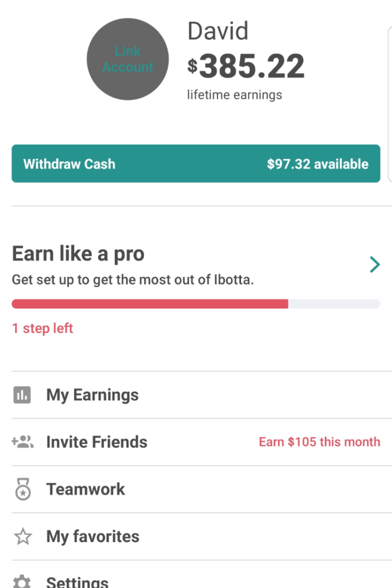Viewport: 392px width, 588px height.
Task: Click the 1 step left link
Action: click(x=42, y=328)
